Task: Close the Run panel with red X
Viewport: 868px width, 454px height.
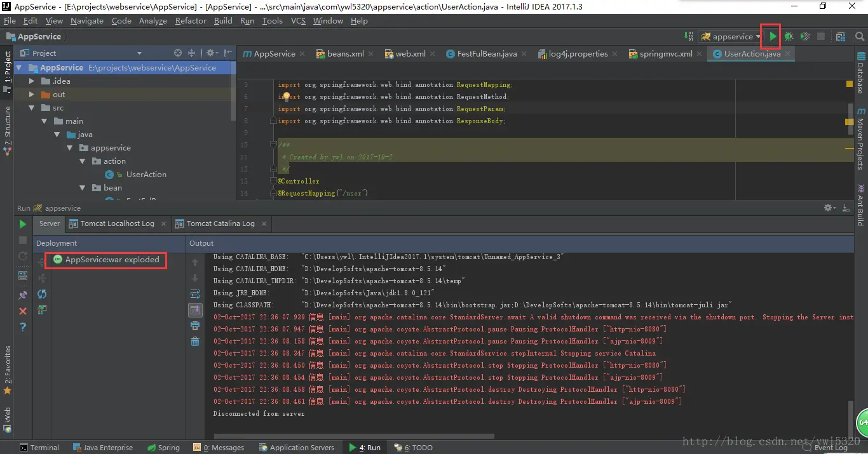Action: pos(23,311)
